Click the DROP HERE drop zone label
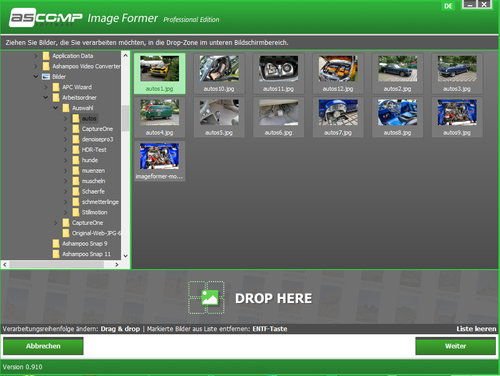The width and height of the screenshot is (500, 376). (273, 298)
